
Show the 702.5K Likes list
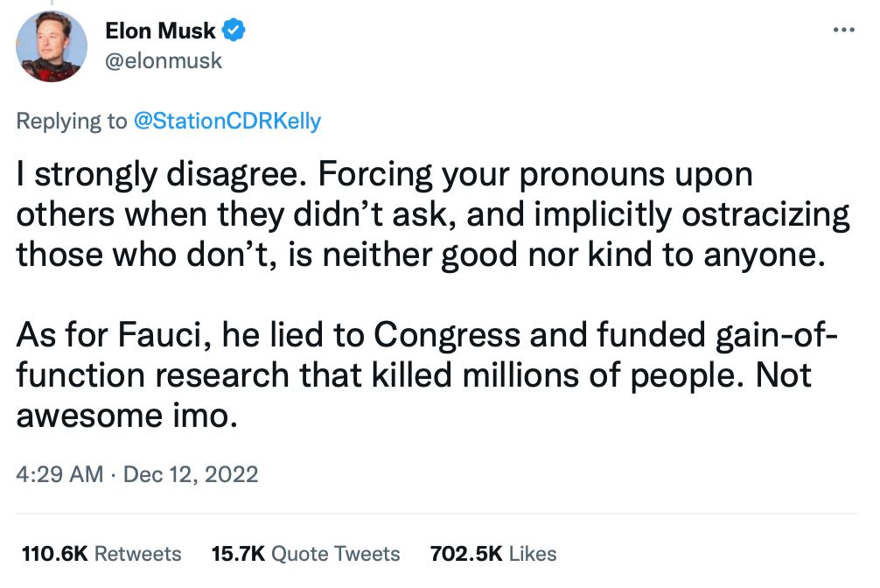(493, 553)
